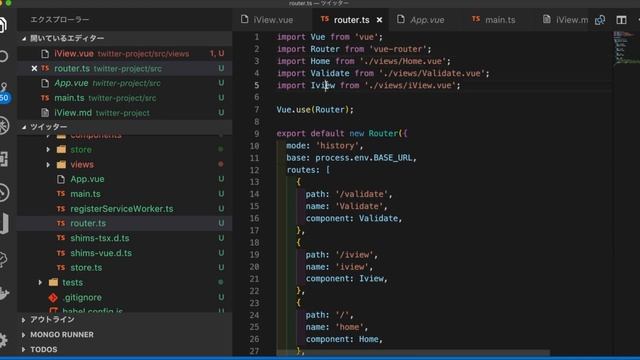Select the router.ts tab
This screenshot has height=360, width=640.
click(351, 20)
